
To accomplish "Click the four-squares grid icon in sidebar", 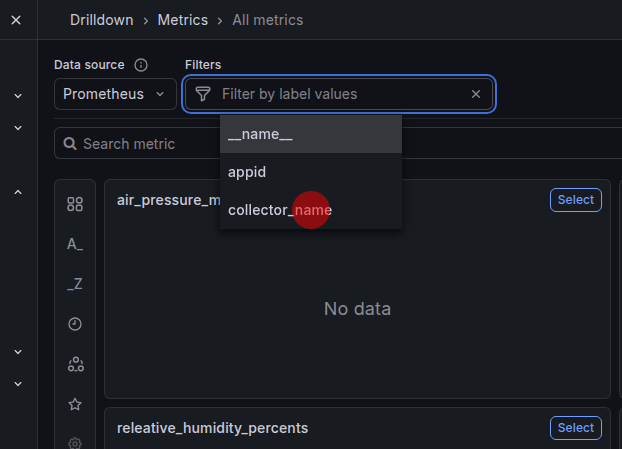I will tap(75, 204).
